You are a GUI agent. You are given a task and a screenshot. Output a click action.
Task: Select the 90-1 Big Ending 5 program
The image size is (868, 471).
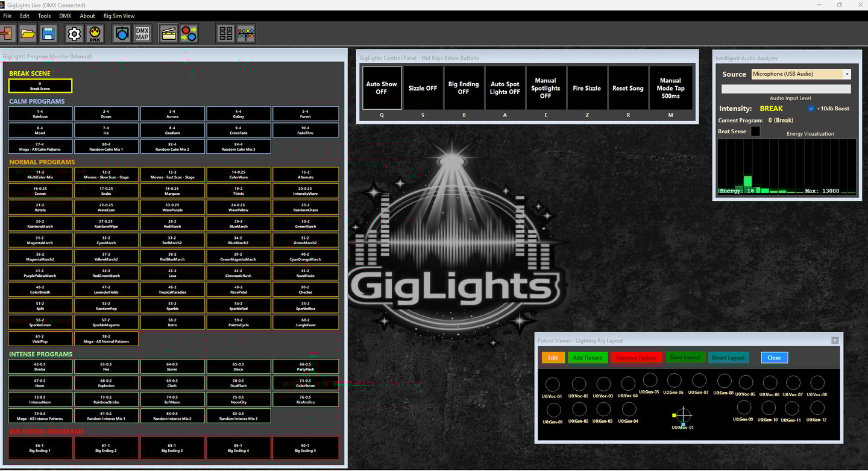point(306,448)
